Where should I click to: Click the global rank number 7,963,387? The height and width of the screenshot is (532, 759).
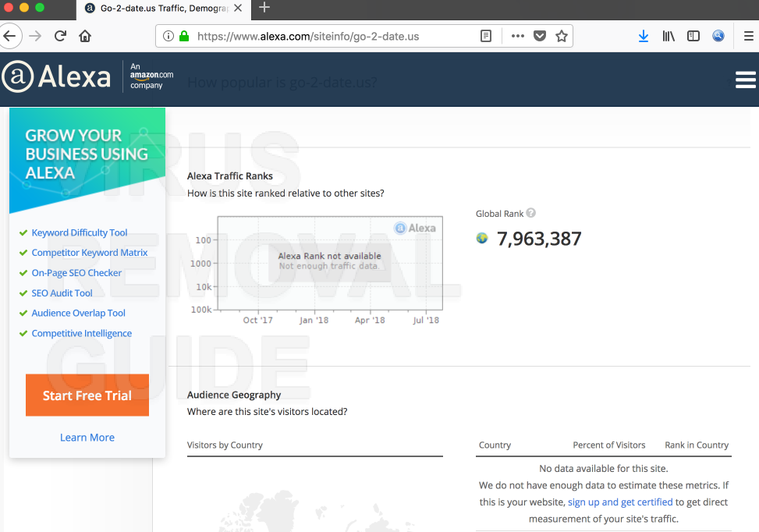pos(539,239)
